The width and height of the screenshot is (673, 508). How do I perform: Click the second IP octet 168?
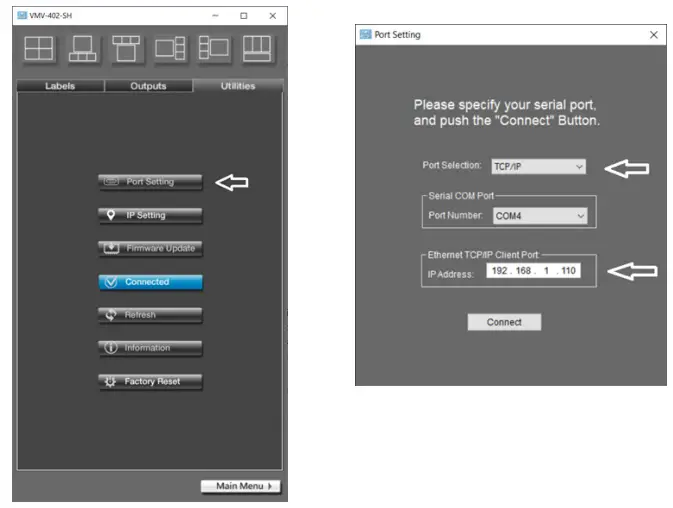(x=523, y=271)
